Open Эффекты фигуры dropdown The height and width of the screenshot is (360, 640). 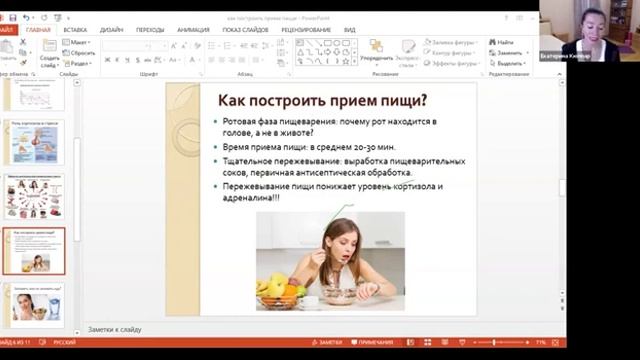451,63
